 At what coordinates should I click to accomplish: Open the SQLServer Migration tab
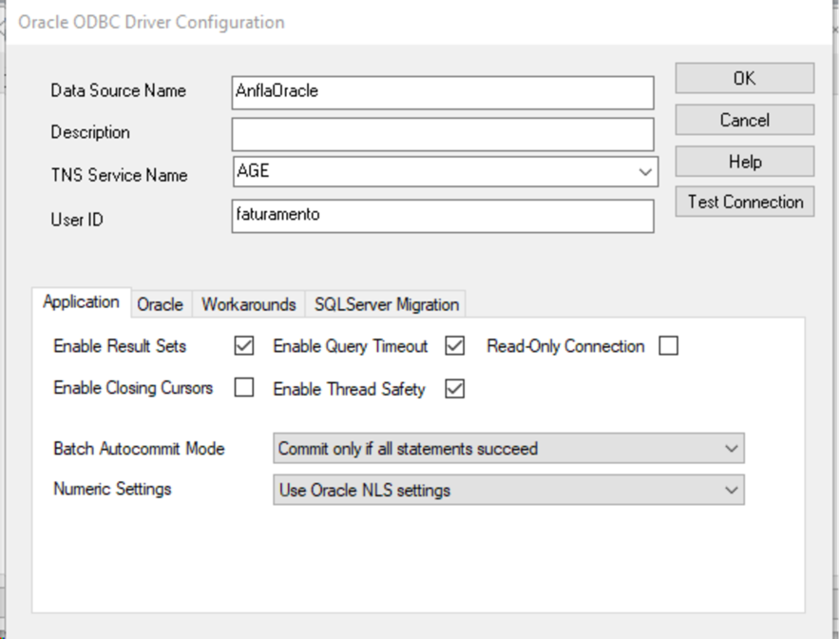pos(386,304)
